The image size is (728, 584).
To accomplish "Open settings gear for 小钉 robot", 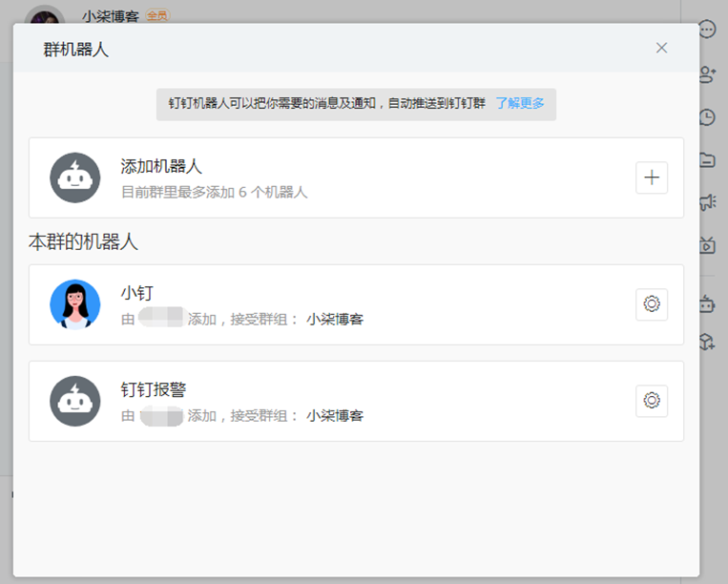I will 652,304.
